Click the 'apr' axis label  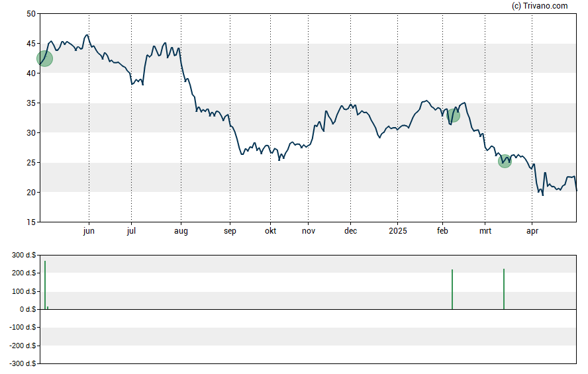(532, 231)
